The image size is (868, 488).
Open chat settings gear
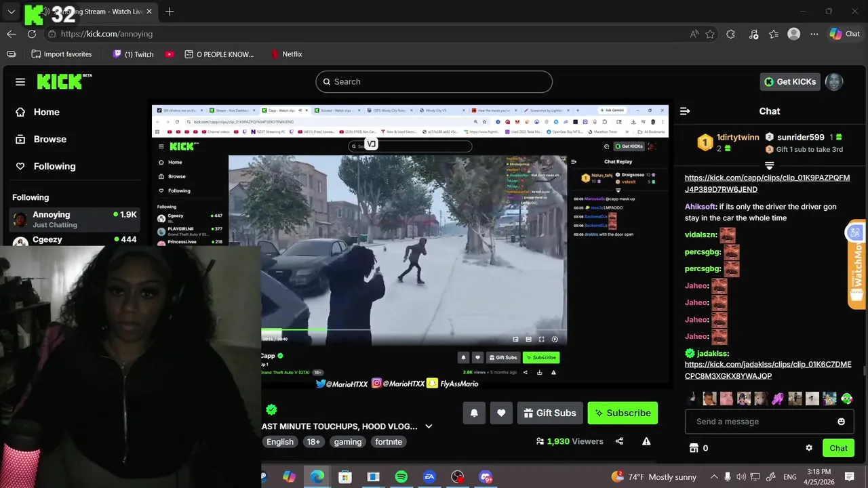pos(809,448)
